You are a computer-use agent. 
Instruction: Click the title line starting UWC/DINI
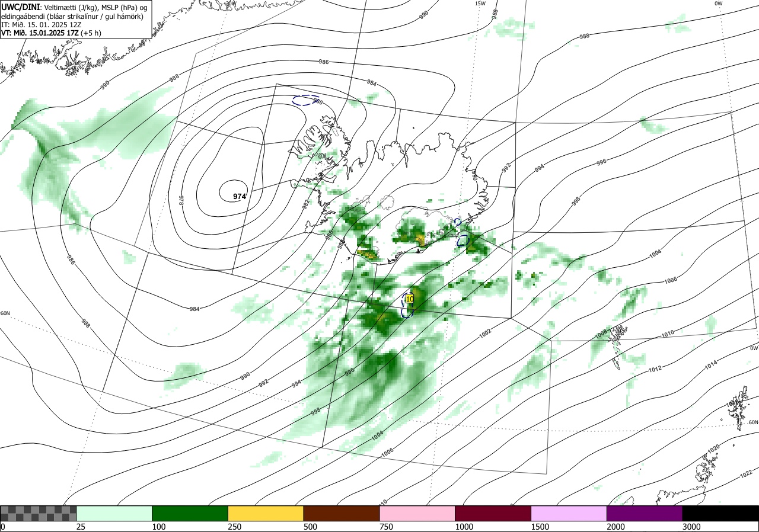pyautogui.click(x=74, y=7)
